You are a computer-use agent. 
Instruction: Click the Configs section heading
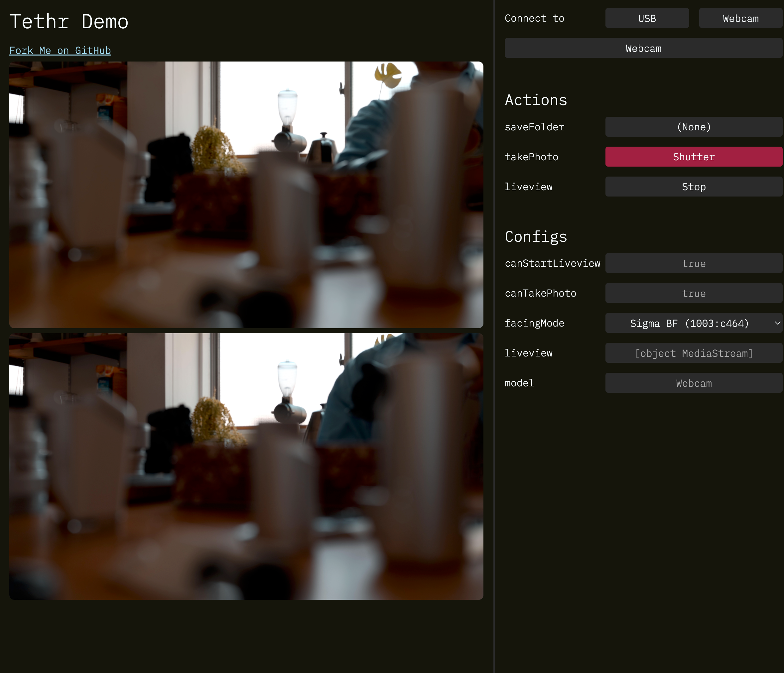535,236
